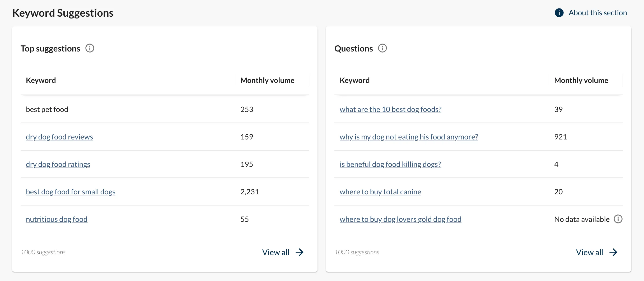Click Monthly volume header in Top suggestions

[x=267, y=80]
